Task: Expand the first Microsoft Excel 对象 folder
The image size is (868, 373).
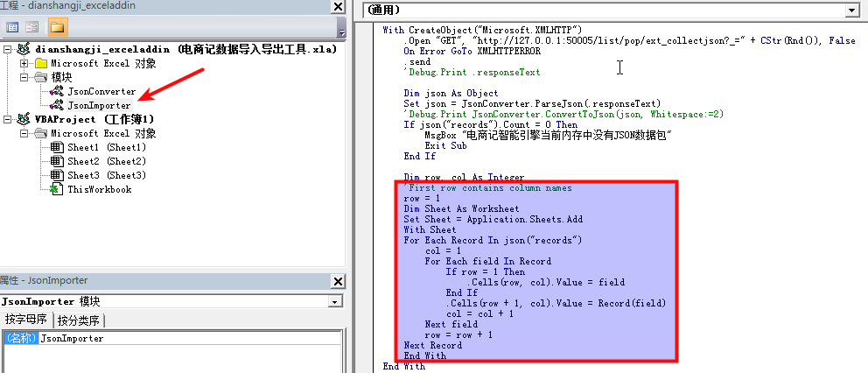Action: 24,63
